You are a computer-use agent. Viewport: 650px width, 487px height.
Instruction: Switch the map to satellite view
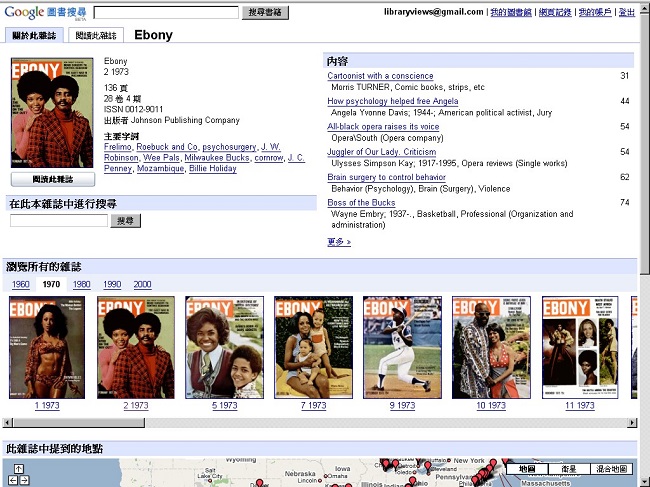pyautogui.click(x=569, y=469)
